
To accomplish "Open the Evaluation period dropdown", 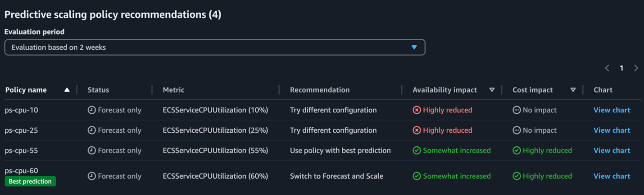I will point(214,47).
